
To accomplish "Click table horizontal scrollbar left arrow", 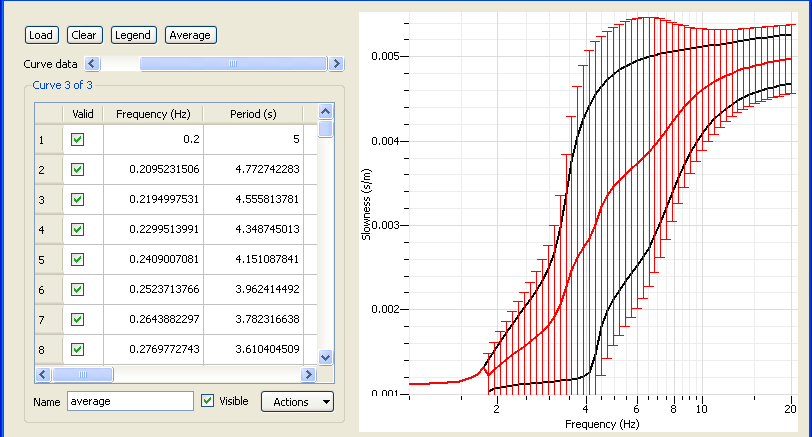I will [42, 374].
